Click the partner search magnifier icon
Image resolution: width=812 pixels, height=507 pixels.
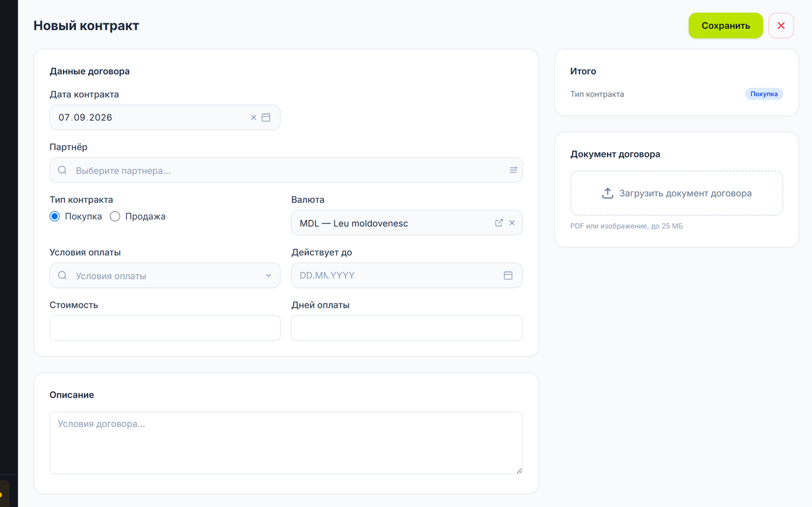[x=62, y=170]
